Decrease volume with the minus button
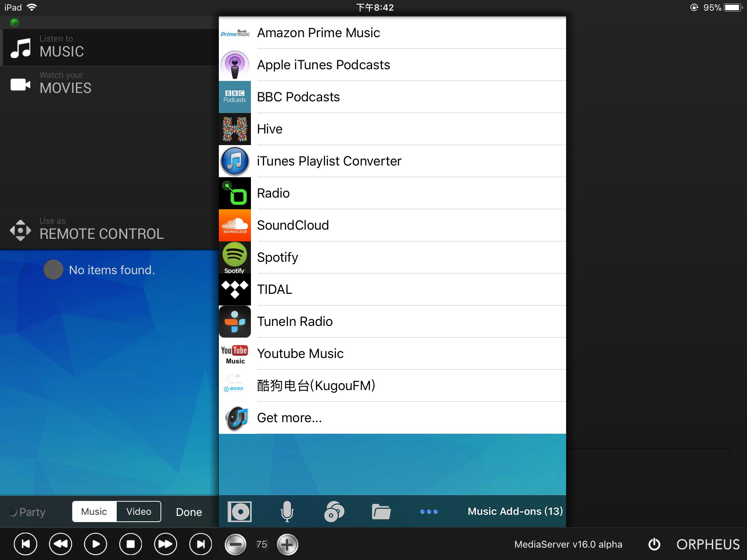 236,545
